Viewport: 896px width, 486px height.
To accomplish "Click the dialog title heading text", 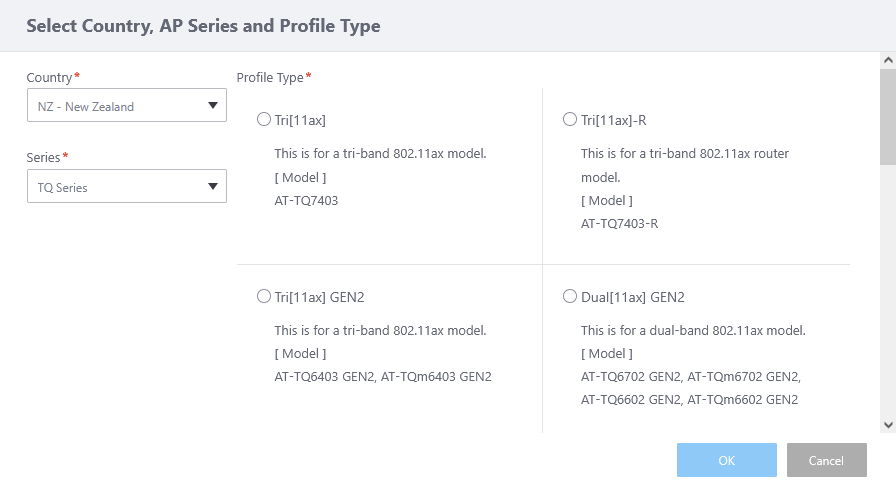I will tap(203, 26).
